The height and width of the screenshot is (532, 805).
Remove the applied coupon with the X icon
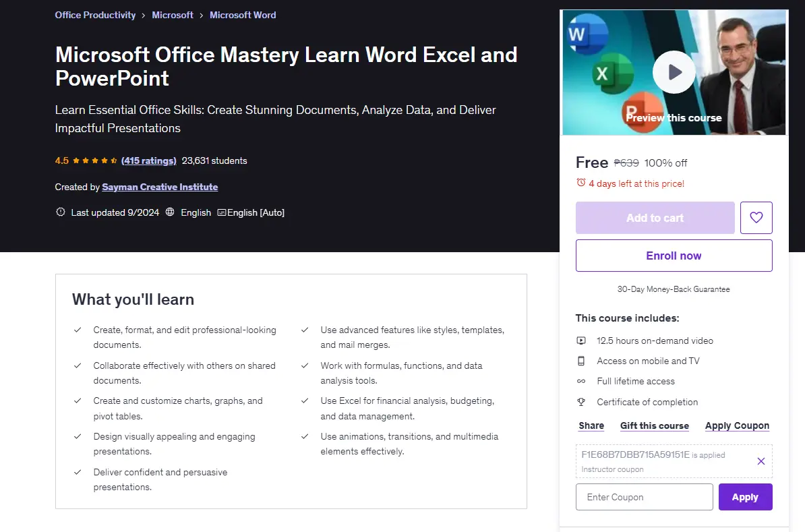pyautogui.click(x=761, y=461)
